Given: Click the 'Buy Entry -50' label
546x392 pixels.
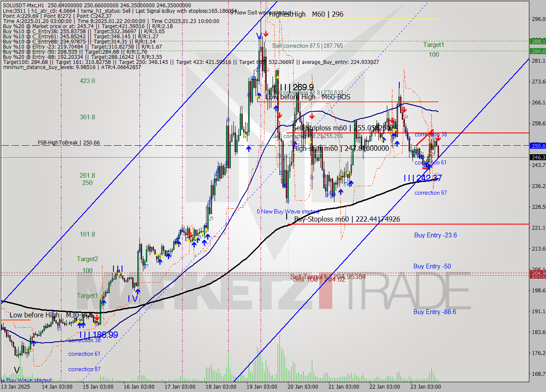Looking at the screenshot, I should [x=432, y=266].
